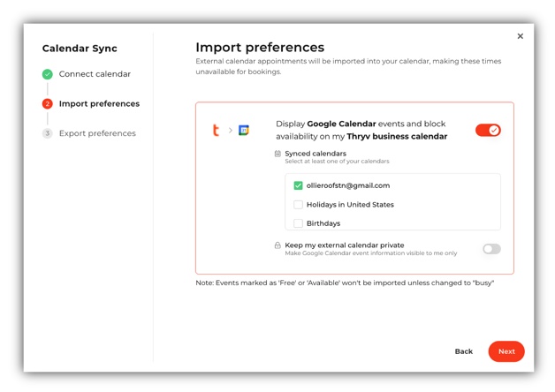Select the Import preferences step
This screenshot has height=392, width=555.
point(99,104)
